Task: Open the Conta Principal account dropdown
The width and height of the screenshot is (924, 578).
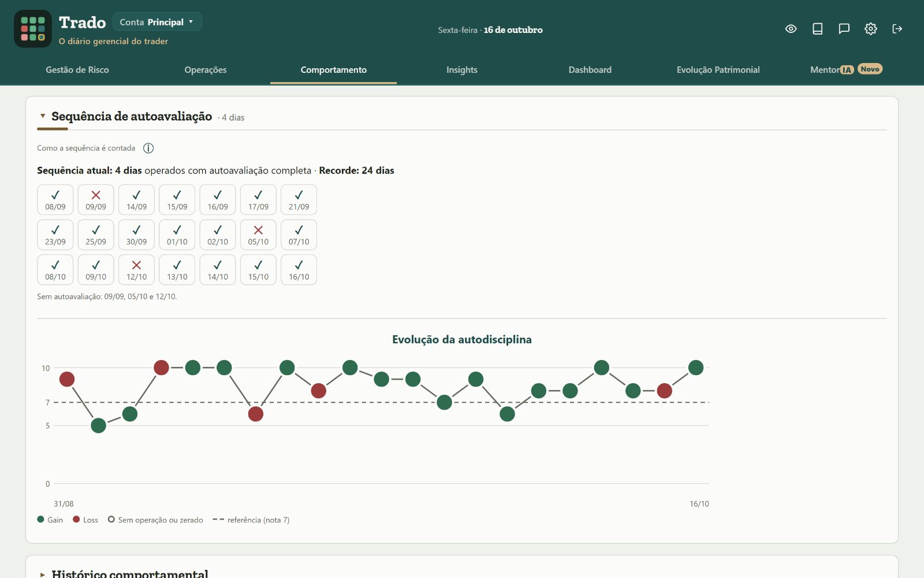Action: tap(157, 22)
